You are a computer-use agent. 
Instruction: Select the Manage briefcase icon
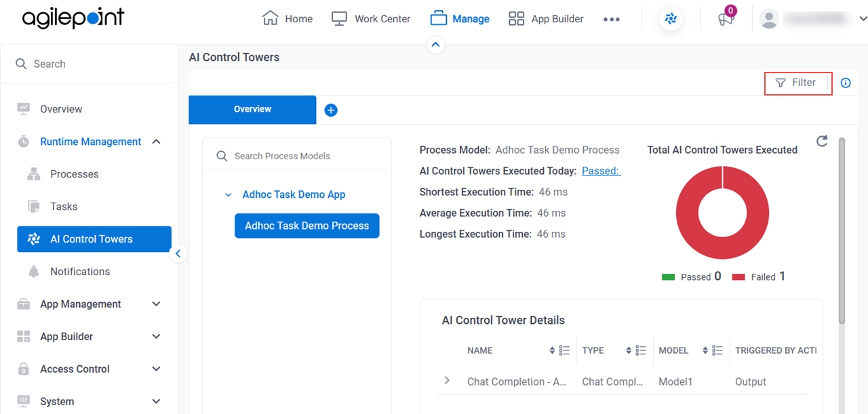[x=439, y=18]
